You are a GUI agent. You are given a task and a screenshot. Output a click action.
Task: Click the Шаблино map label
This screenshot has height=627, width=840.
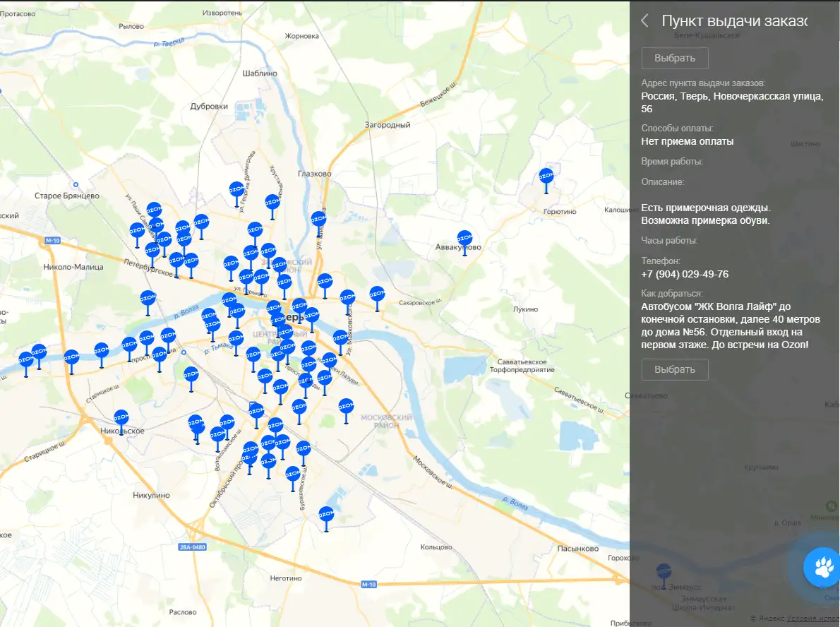click(260, 73)
